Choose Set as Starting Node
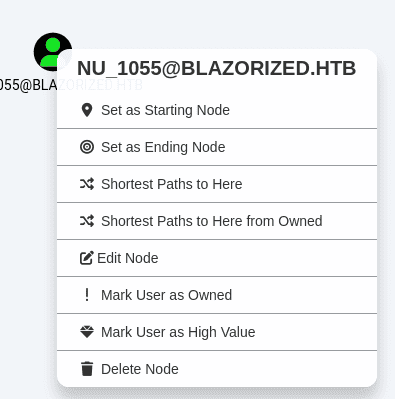395x399 pixels. coord(217,110)
